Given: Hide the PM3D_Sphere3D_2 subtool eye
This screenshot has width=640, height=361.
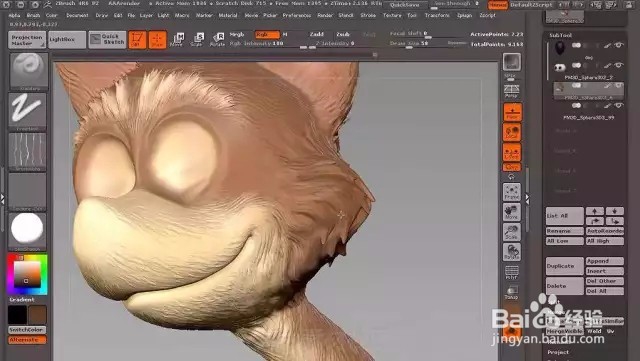Looking at the screenshot, I should pyautogui.click(x=619, y=65).
